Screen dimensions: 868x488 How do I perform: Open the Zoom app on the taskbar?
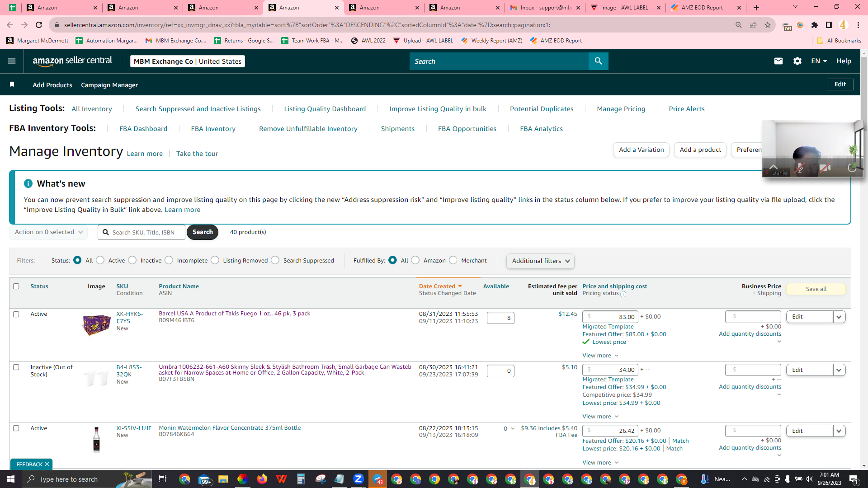point(359,479)
